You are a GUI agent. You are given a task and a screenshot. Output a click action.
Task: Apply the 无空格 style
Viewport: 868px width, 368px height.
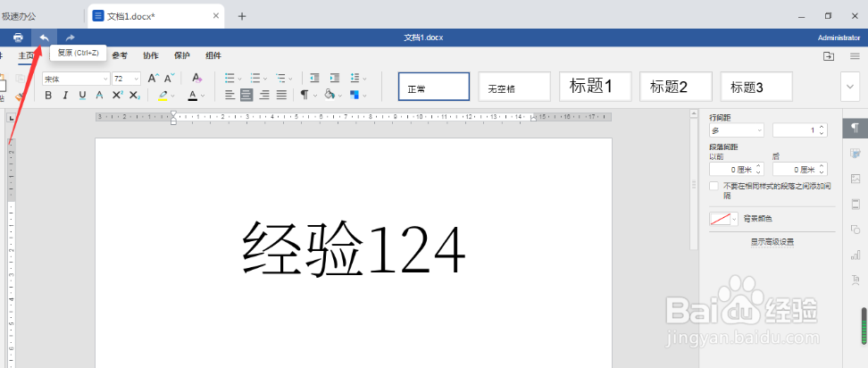[x=514, y=87]
